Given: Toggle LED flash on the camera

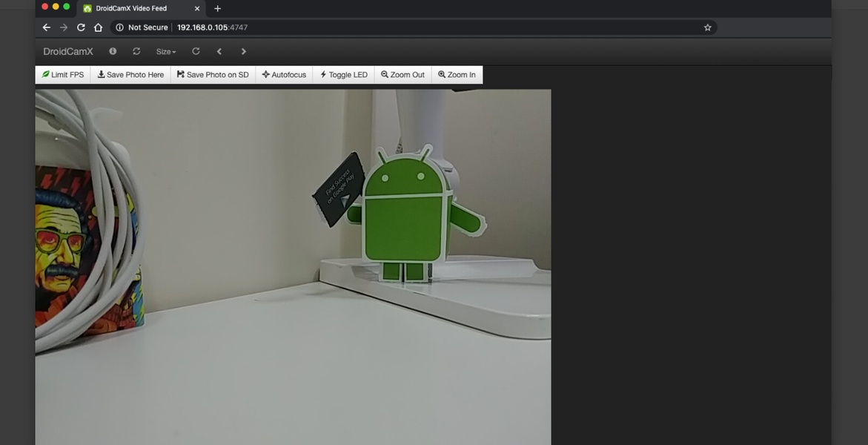Looking at the screenshot, I should tap(344, 75).
